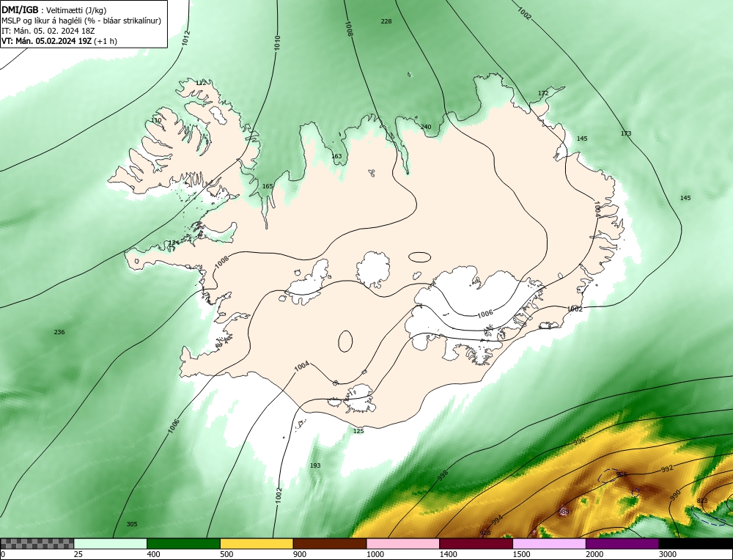
Task: Click the map value '193'
Action: pos(315,465)
